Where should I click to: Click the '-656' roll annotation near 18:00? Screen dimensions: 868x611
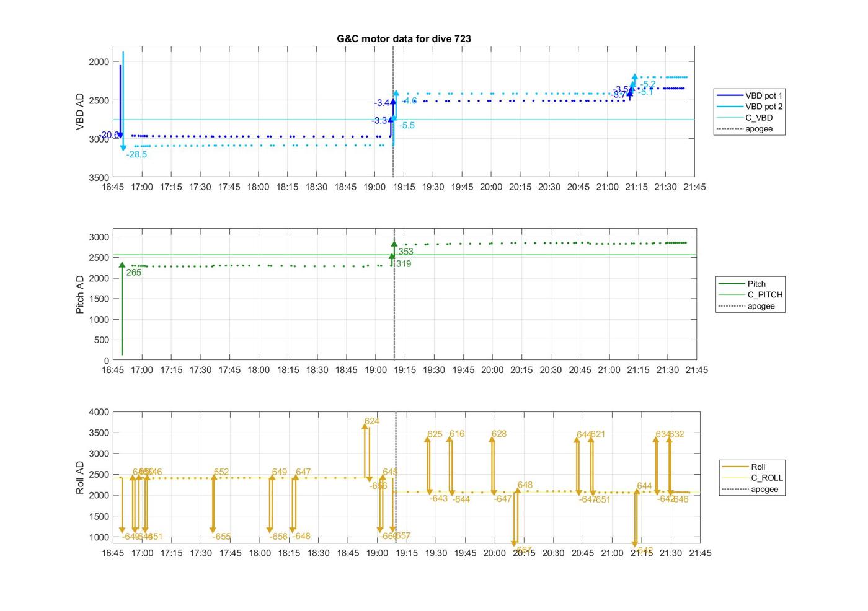278,537
